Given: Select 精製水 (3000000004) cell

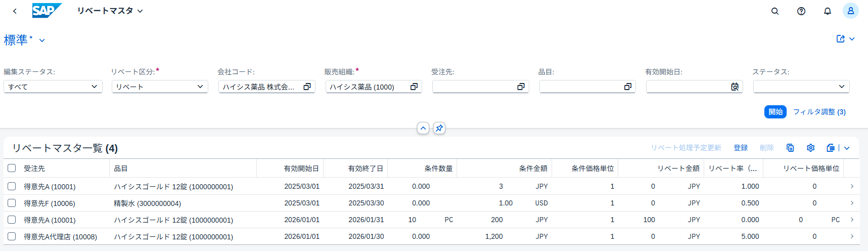Looking at the screenshot, I should pos(147,203).
